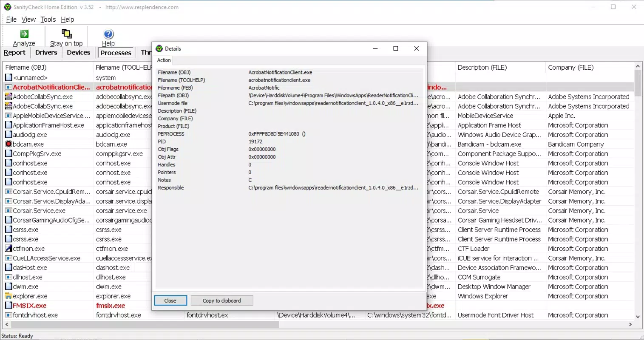
Task: Click the Analyze toolbar icon
Action: pos(24,34)
